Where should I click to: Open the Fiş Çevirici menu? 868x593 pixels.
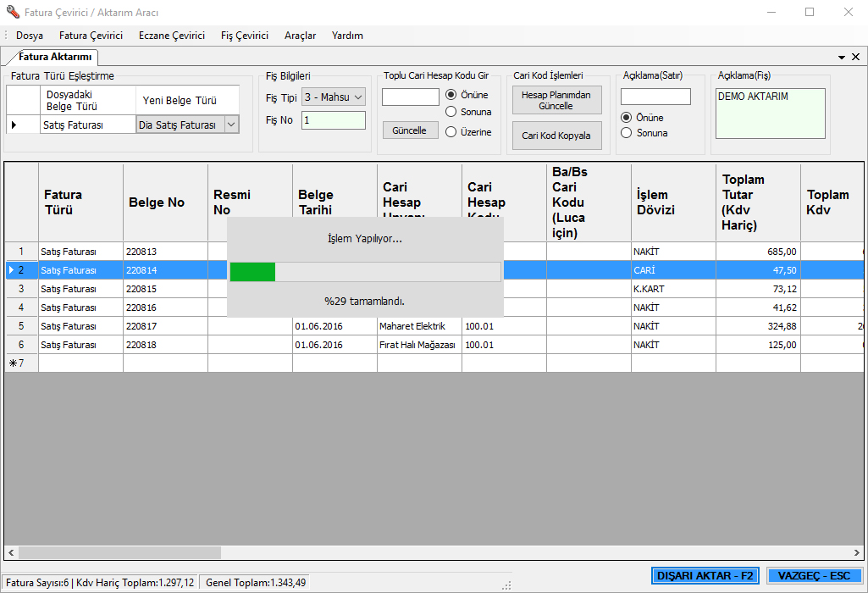coord(245,36)
